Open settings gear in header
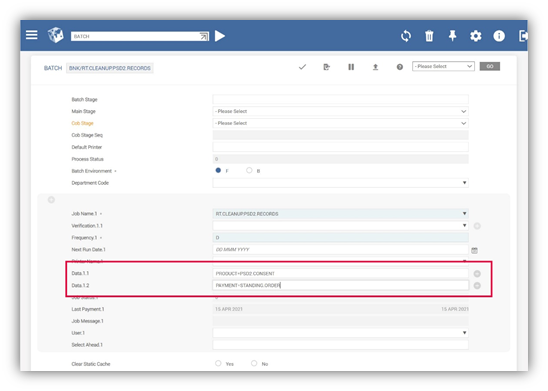548x391 pixels. [x=476, y=36]
